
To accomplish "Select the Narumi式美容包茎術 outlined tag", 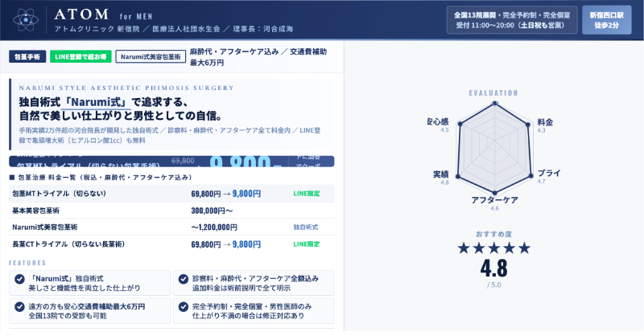I will click(x=150, y=57).
